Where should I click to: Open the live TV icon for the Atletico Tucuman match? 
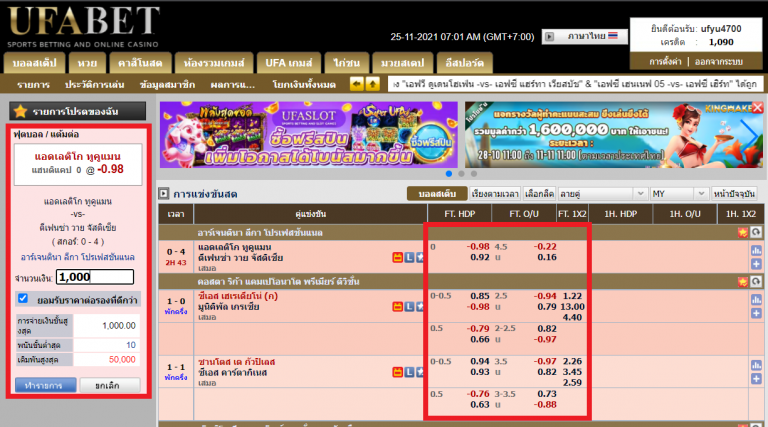[x=398, y=257]
